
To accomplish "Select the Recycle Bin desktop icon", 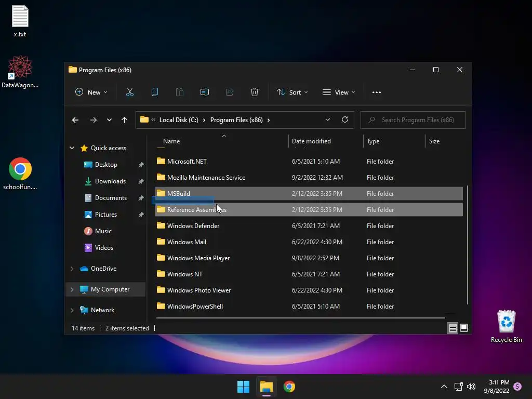I will click(x=506, y=326).
